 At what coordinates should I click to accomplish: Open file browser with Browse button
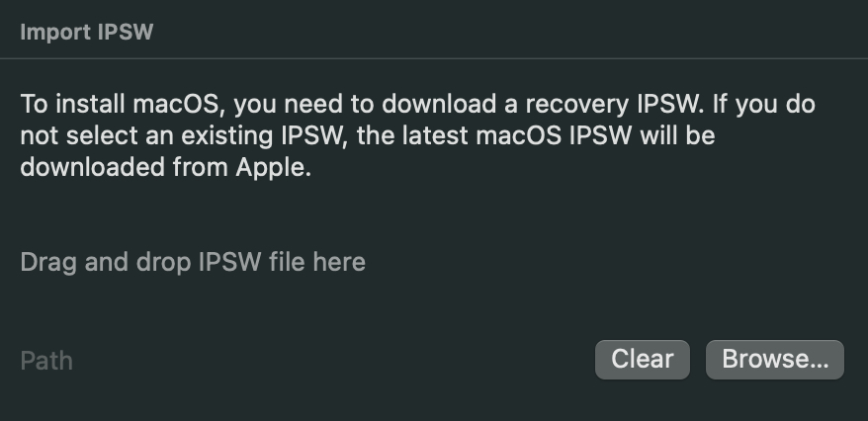pos(775,360)
